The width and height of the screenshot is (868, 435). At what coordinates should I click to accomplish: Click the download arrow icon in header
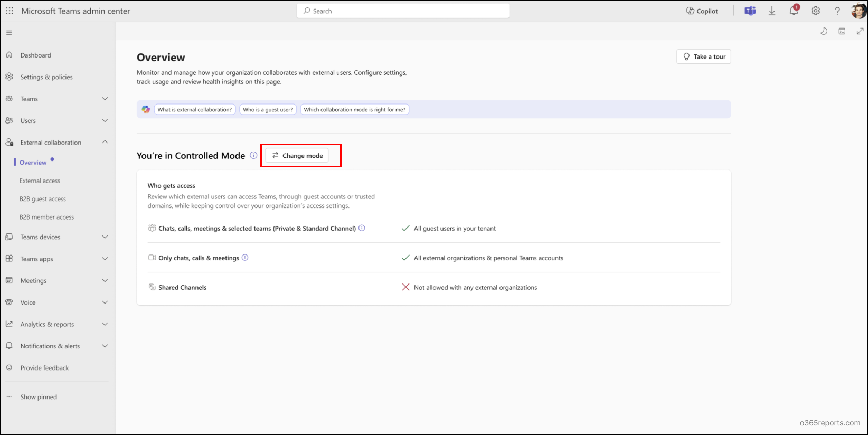coord(772,11)
